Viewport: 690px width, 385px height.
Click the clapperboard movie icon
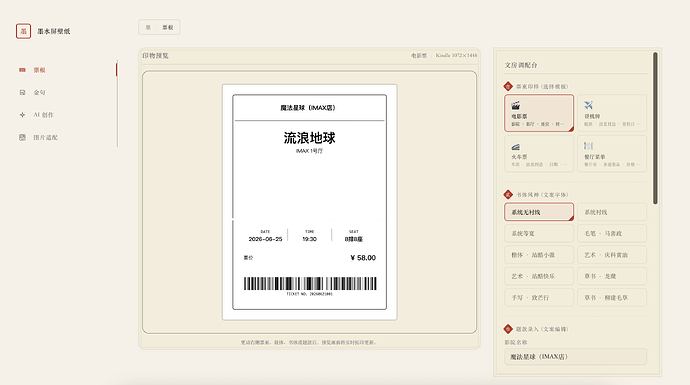pyautogui.click(x=516, y=105)
